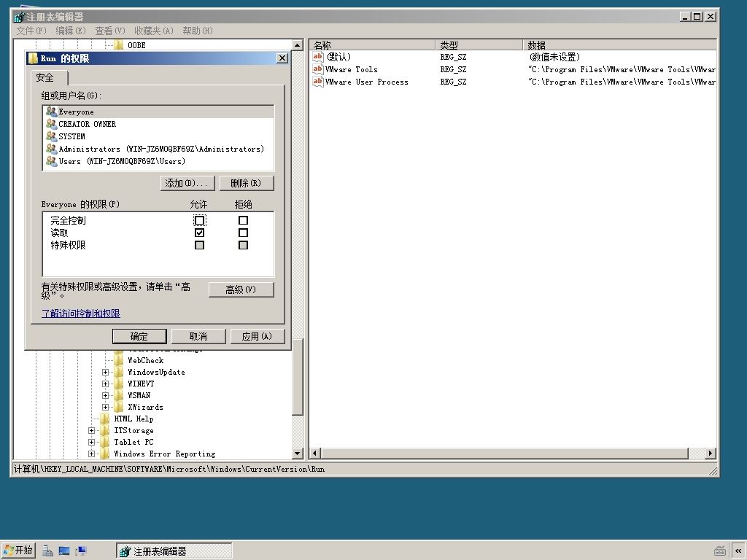Image resolution: width=747 pixels, height=560 pixels.
Task: Click the XWizards folder icon
Action: 119,407
